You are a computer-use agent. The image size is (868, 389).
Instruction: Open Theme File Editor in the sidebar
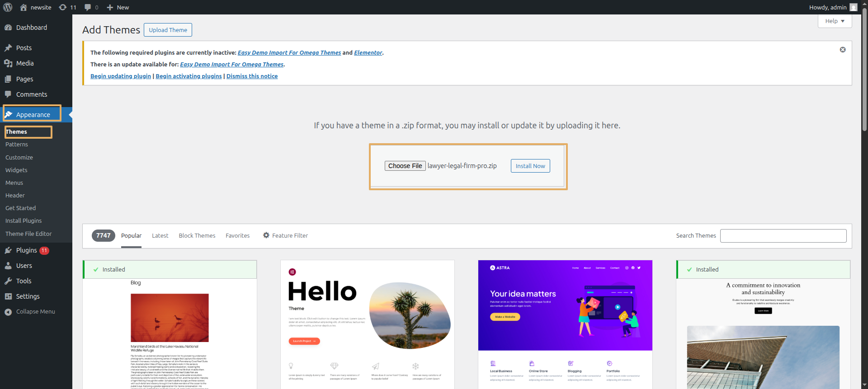(x=28, y=234)
